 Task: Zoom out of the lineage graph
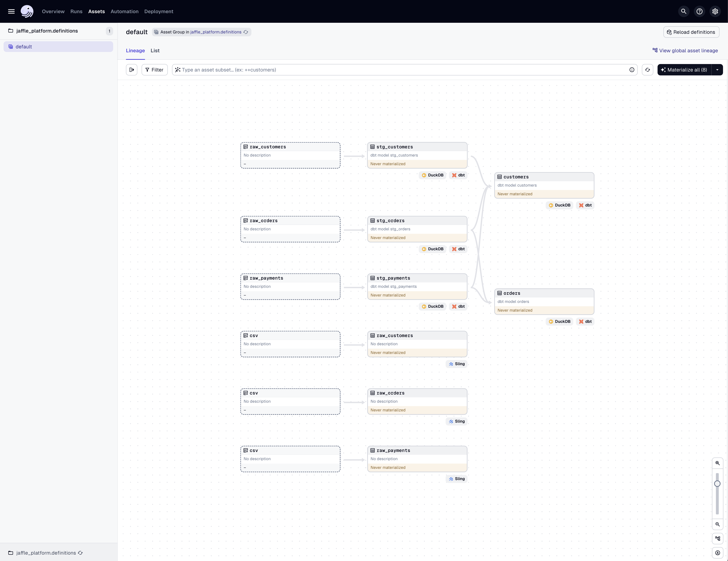tap(717, 524)
